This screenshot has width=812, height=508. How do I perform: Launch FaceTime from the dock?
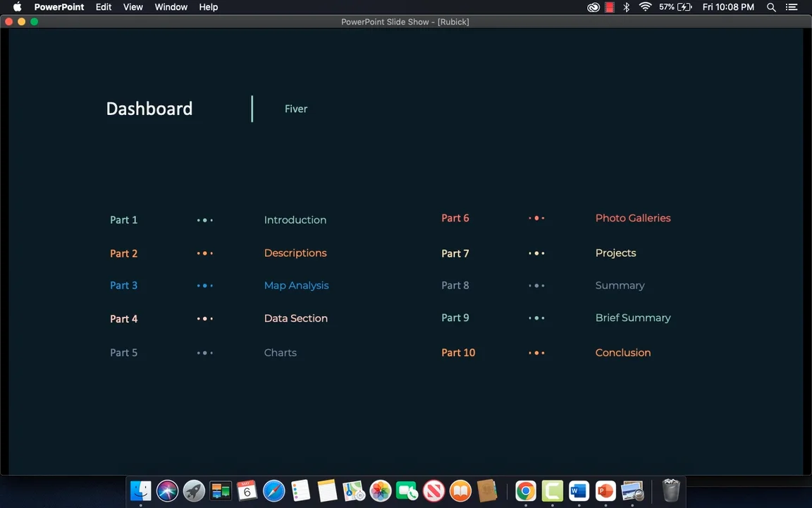pyautogui.click(x=407, y=490)
